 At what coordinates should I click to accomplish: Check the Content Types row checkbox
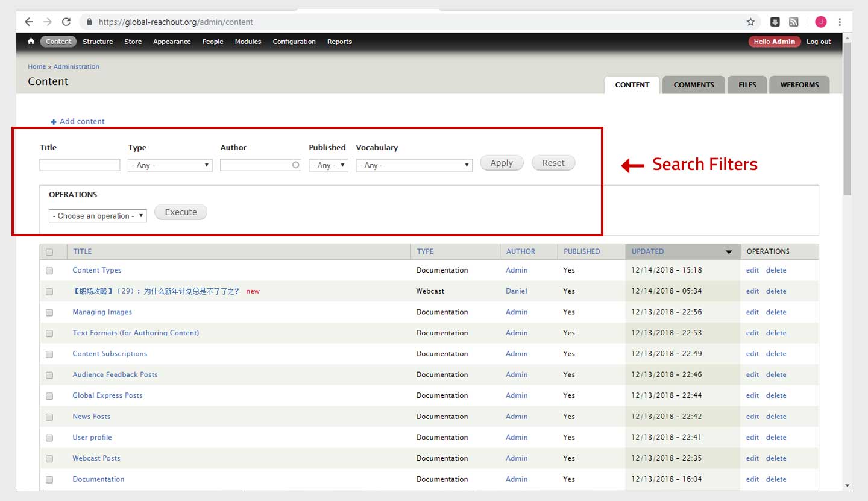pyautogui.click(x=49, y=271)
